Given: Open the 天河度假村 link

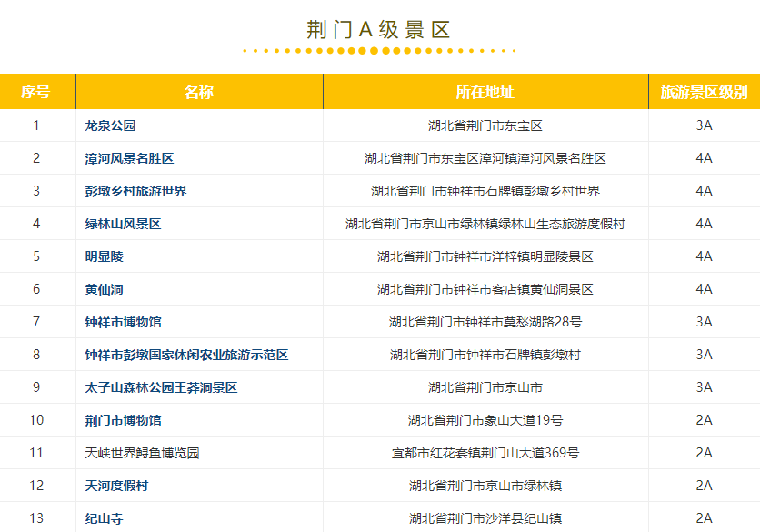Looking at the screenshot, I should pos(116,486).
